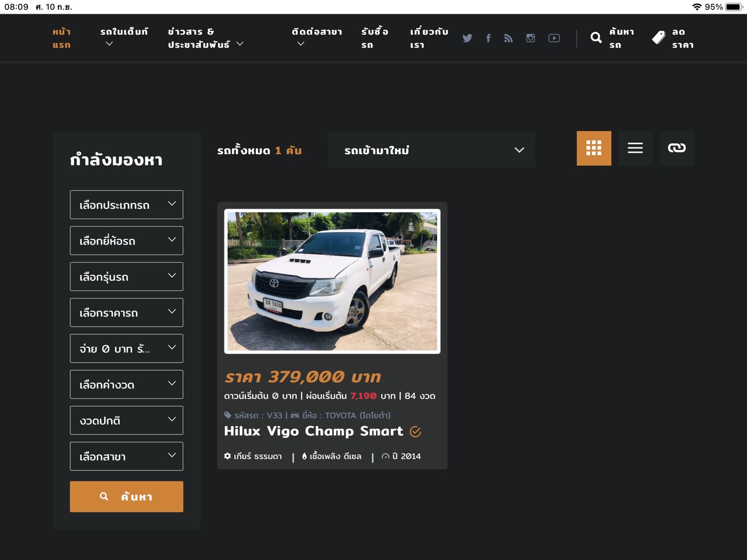Click the ปี 2014 year text
Viewport: 747px width, 560px height.
[407, 456]
